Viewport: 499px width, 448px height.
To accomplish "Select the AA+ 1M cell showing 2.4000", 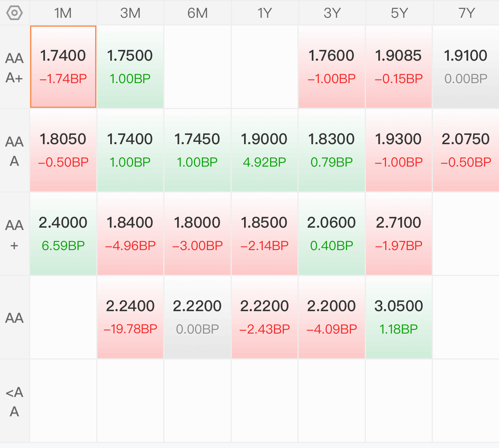I will pyautogui.click(x=63, y=234).
